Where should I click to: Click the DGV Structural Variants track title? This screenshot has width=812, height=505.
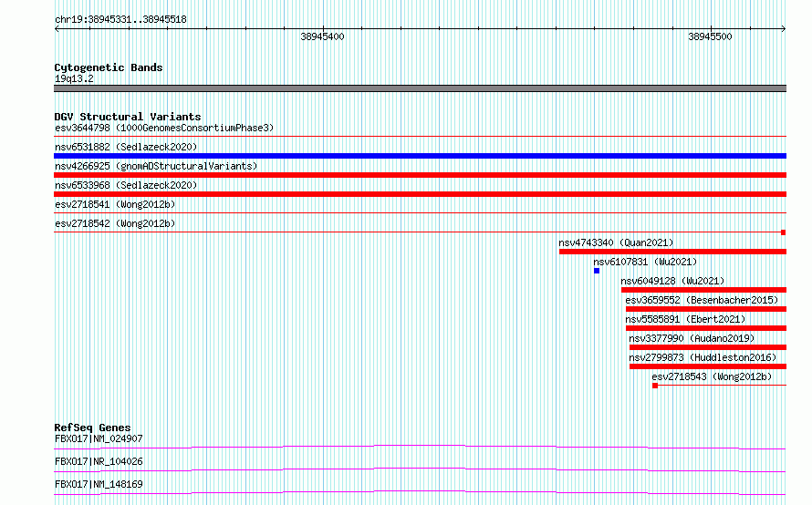point(128,117)
